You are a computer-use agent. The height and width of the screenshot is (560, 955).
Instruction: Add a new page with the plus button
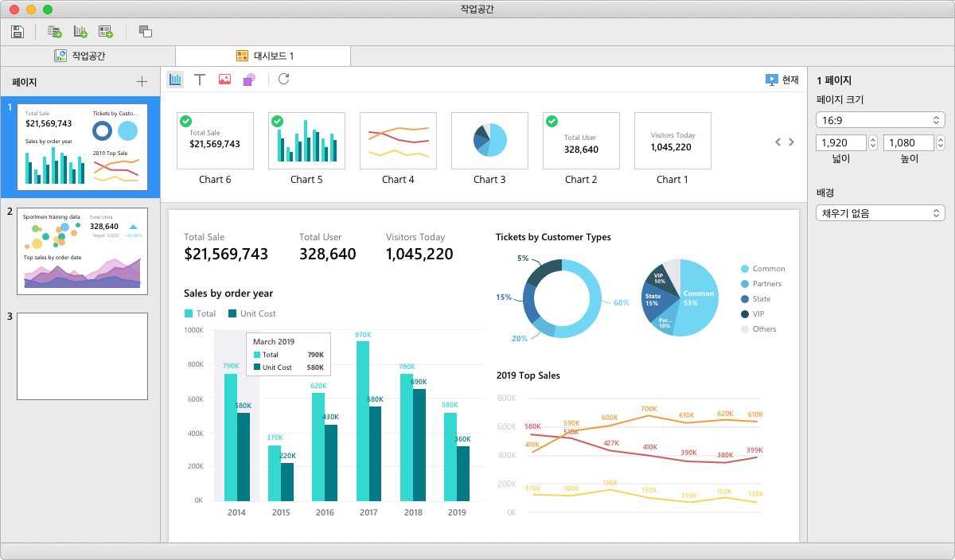(x=142, y=81)
